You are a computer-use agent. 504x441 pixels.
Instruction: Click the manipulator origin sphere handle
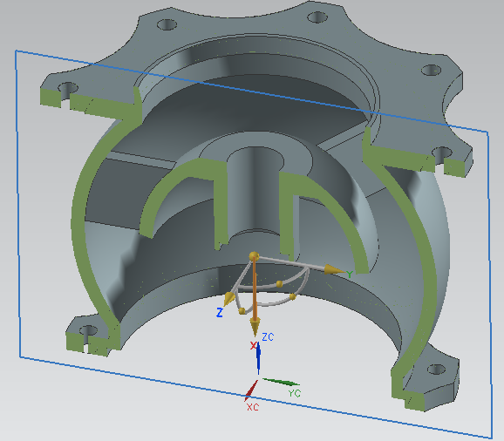click(x=254, y=256)
